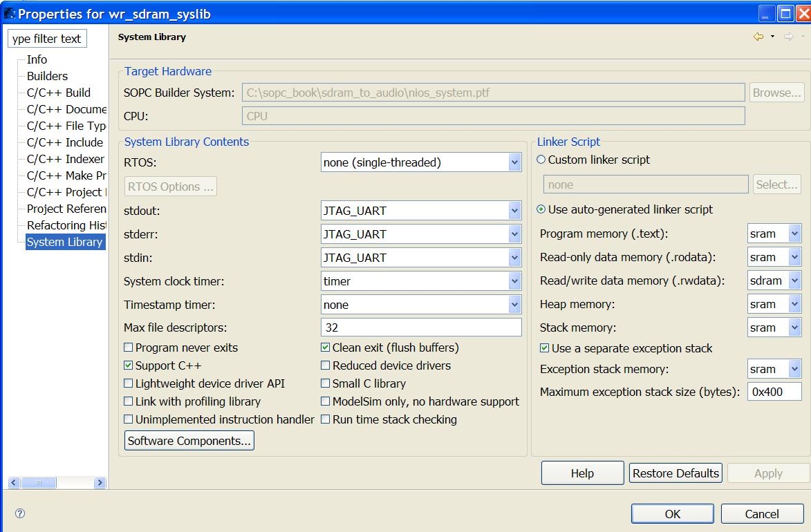
Task: Select Info in the properties tree
Action: point(37,59)
